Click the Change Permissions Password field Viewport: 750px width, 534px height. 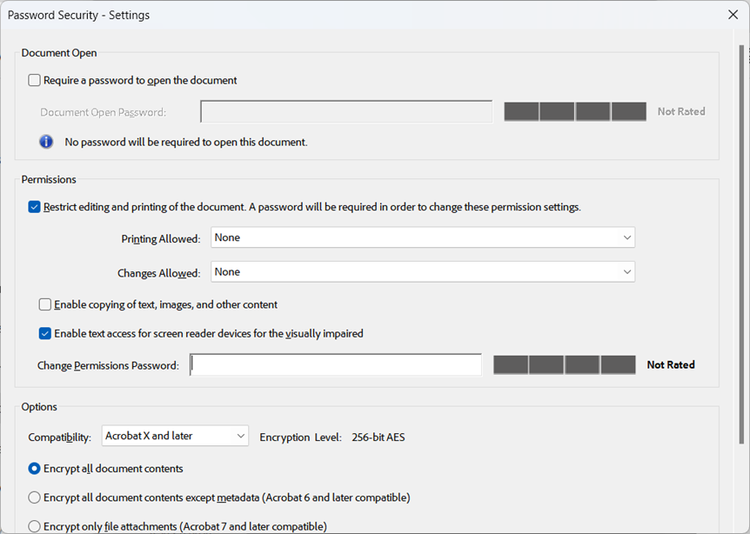(336, 365)
